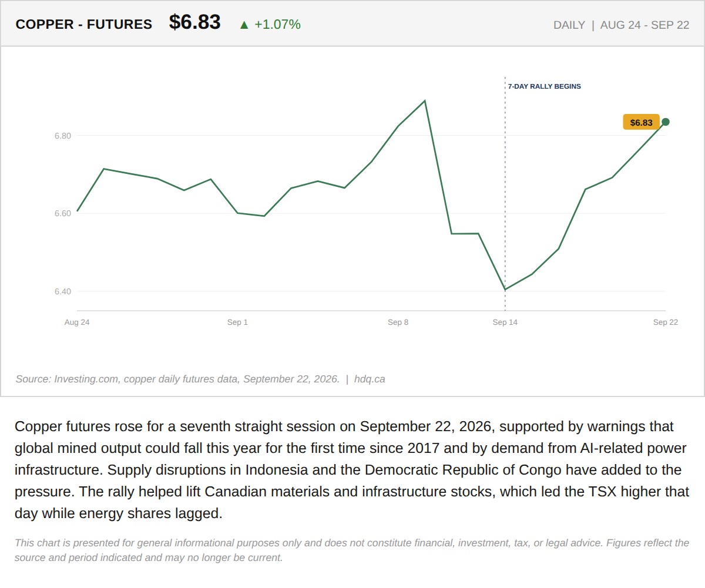This screenshot has width=705, height=588.
Task: Click the Sep 14 x-axis label
Action: click(505, 322)
